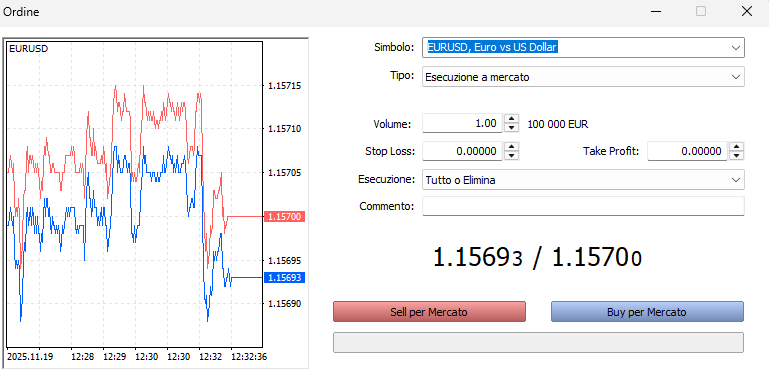Click the 100 000 EUR volume text

tap(558, 124)
